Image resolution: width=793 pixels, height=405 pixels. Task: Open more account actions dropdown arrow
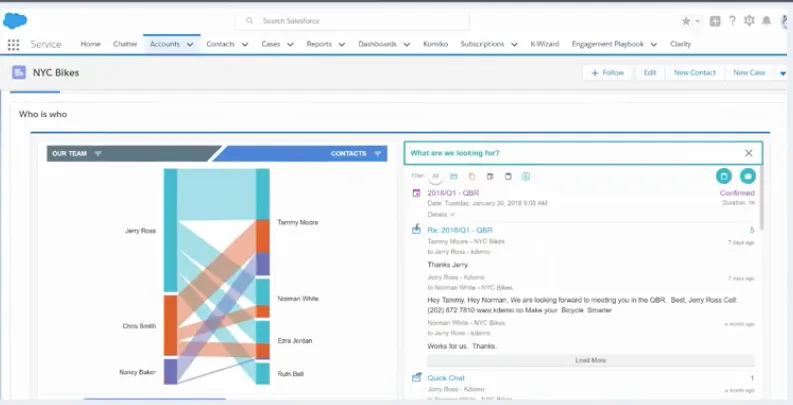click(783, 73)
